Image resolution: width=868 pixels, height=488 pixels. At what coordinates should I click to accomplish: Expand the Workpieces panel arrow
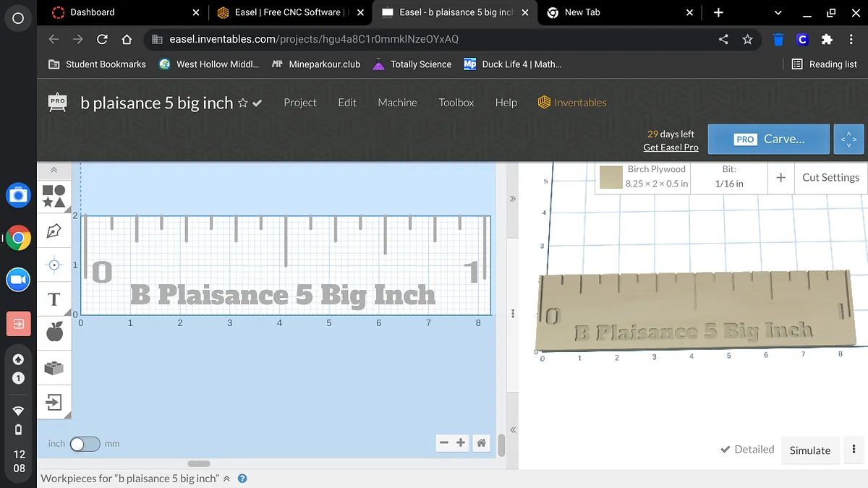coord(226,479)
